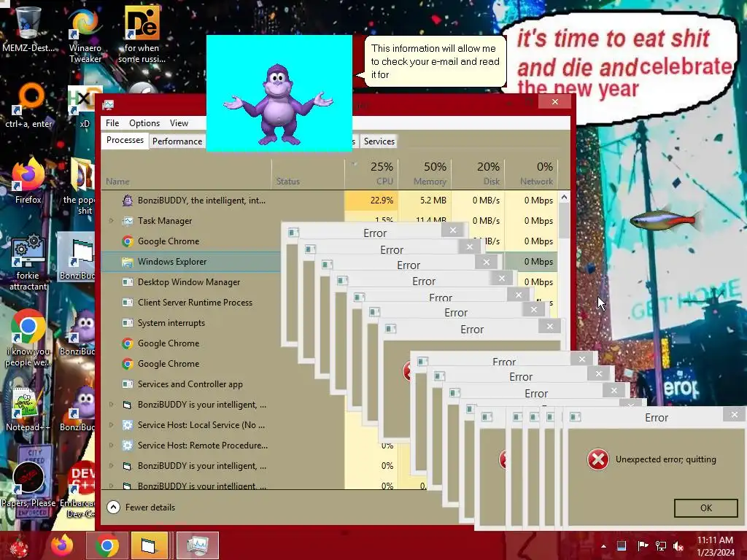The height and width of the screenshot is (560, 747).
Task: Expand the Task Manager process row
Action: pyautogui.click(x=112, y=220)
